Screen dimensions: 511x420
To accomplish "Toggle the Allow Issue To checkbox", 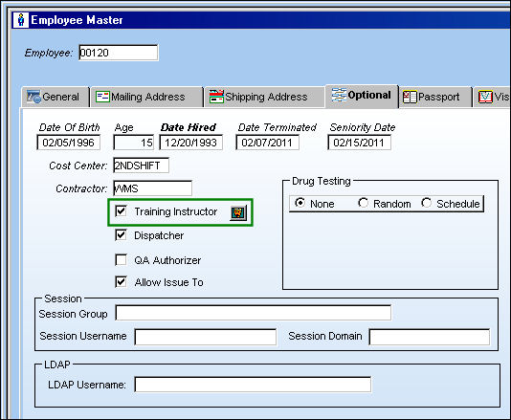I will [121, 282].
